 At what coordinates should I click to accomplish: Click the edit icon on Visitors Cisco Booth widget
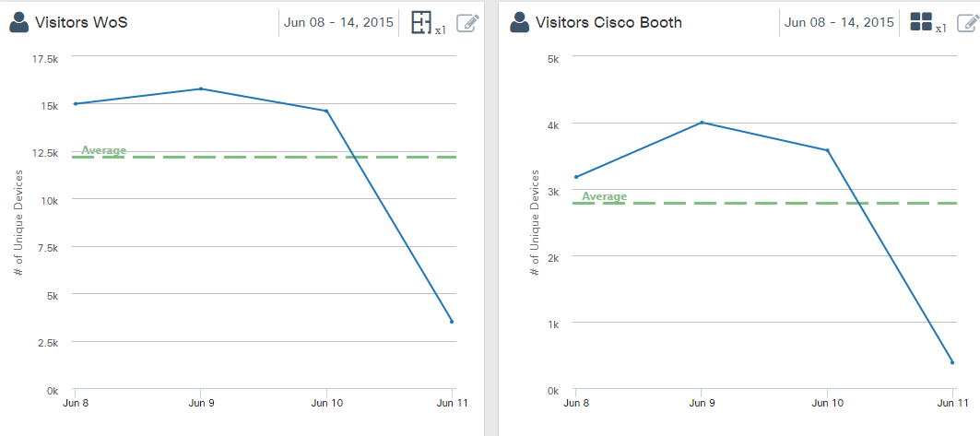pyautogui.click(x=966, y=23)
